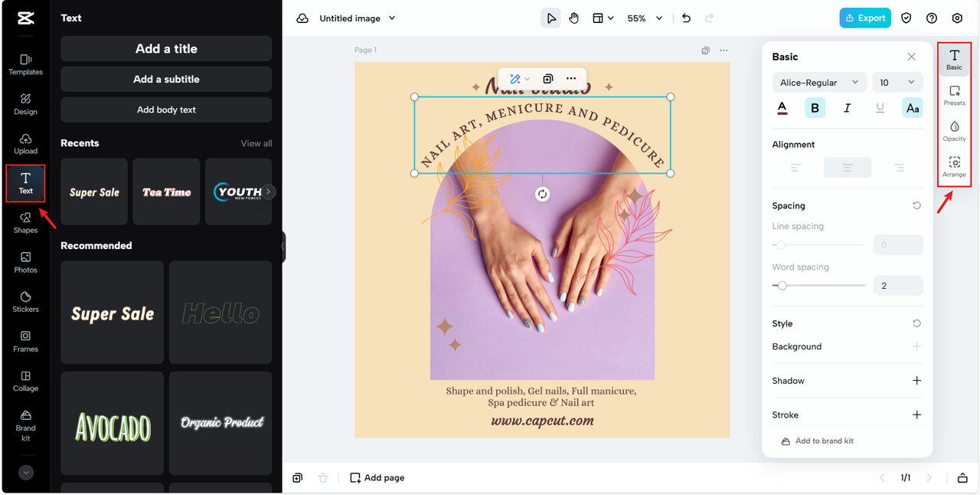This screenshot has width=980, height=495.
Task: Open the settings gear icon
Action: pyautogui.click(x=957, y=18)
